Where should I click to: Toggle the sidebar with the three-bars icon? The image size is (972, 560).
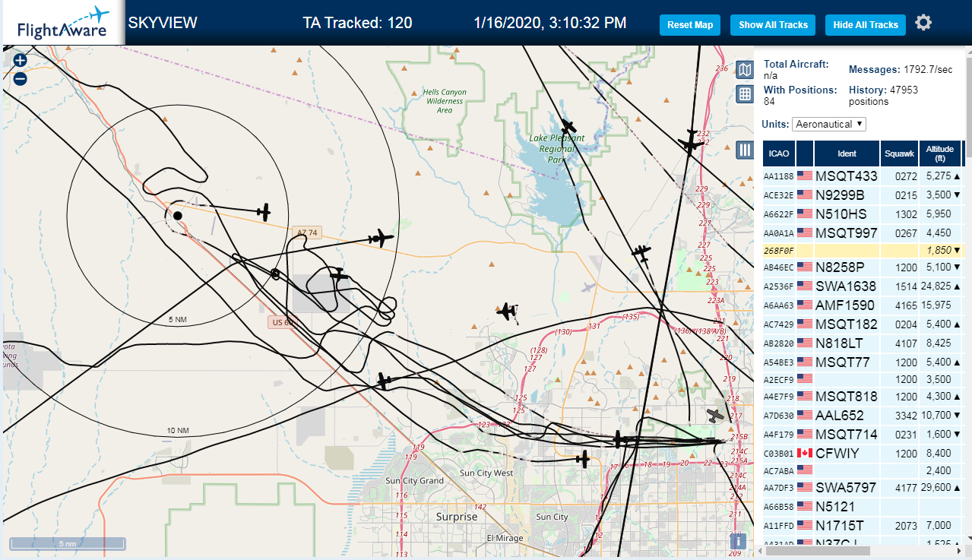click(x=745, y=150)
